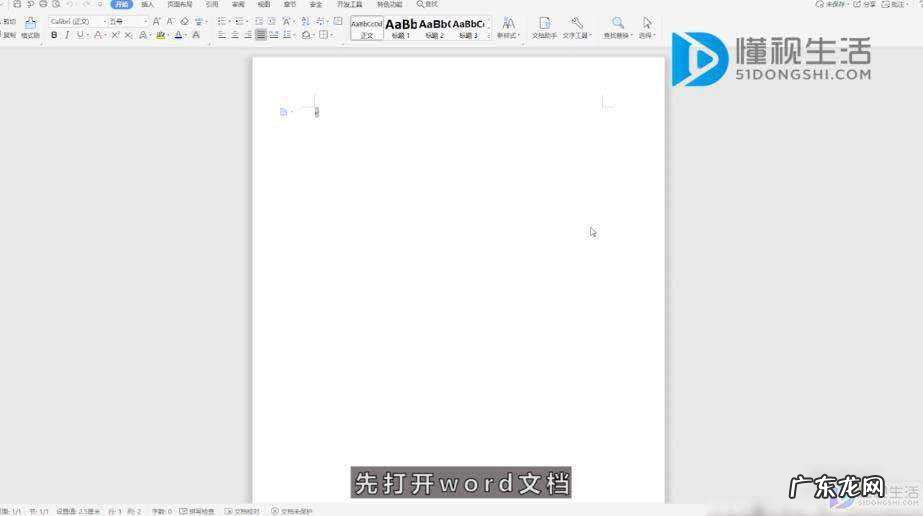Open the Review tab
The width and height of the screenshot is (923, 516).
pyautogui.click(x=238, y=4)
